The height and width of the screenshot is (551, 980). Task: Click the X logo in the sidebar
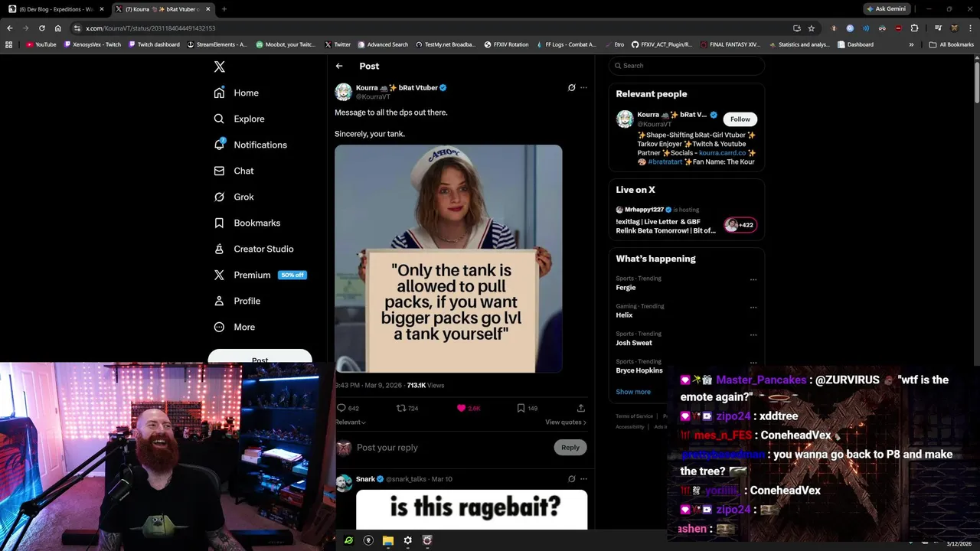coord(219,67)
